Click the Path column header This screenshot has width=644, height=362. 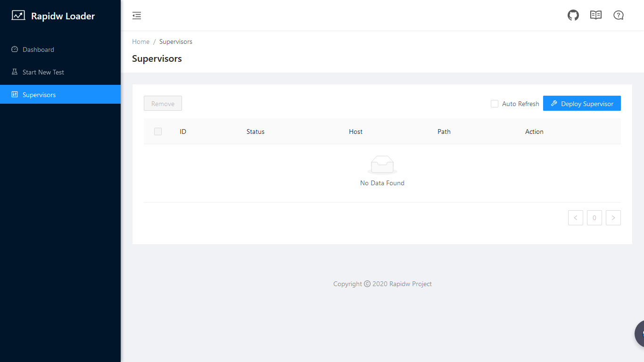(x=444, y=132)
